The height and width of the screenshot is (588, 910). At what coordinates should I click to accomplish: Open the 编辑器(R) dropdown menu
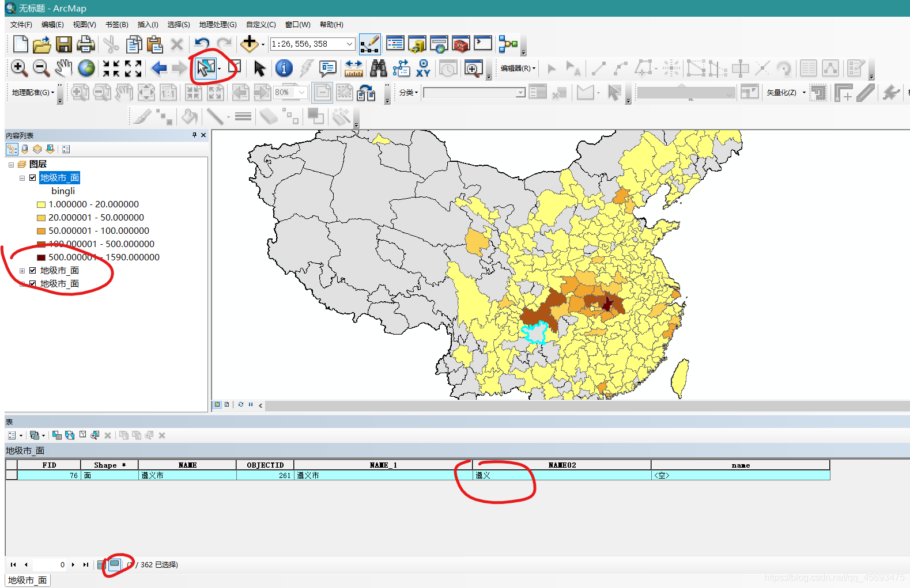tap(518, 69)
